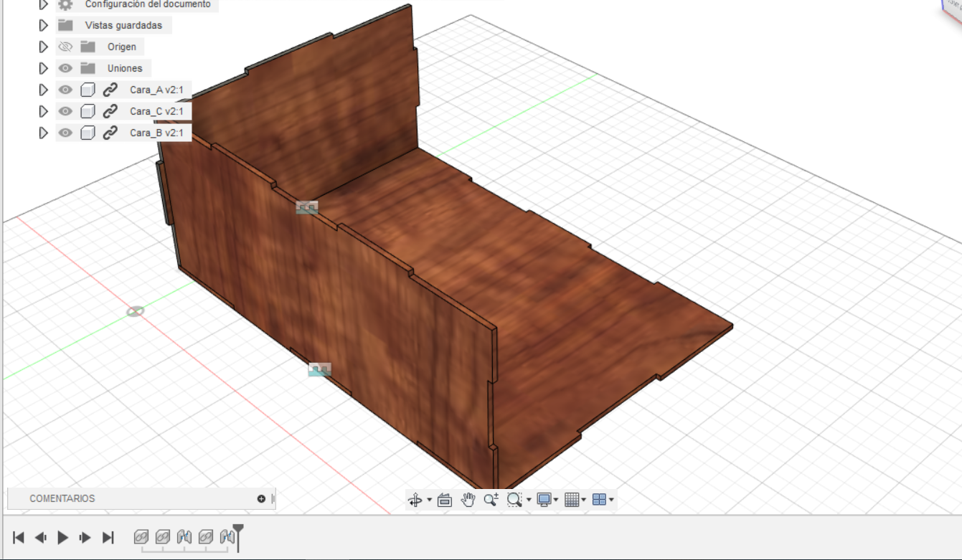Select the third linked-component feature in timeline
Image resolution: width=962 pixels, height=560 pixels.
point(206,536)
